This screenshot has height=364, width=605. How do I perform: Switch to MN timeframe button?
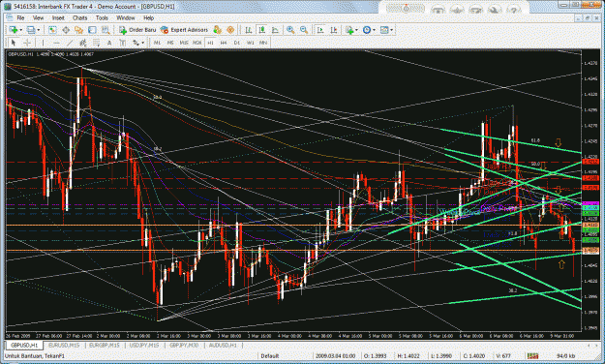point(263,43)
